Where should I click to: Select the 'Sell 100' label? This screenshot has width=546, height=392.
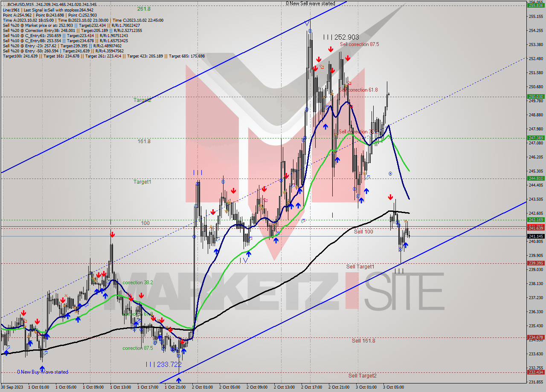click(363, 231)
